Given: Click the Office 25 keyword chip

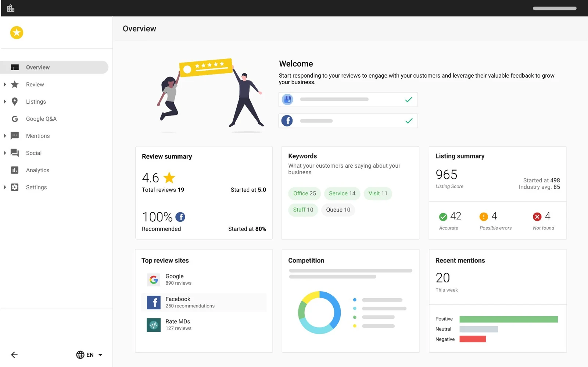Looking at the screenshot, I should click(305, 193).
